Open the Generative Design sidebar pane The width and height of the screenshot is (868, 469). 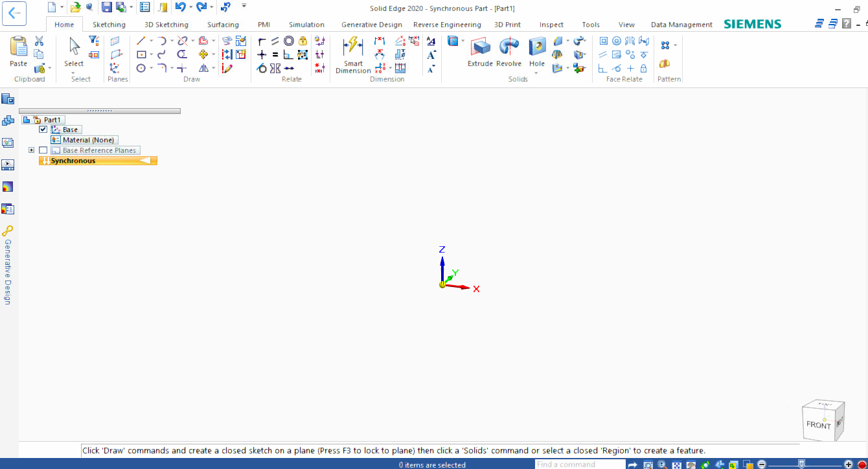pos(8,266)
